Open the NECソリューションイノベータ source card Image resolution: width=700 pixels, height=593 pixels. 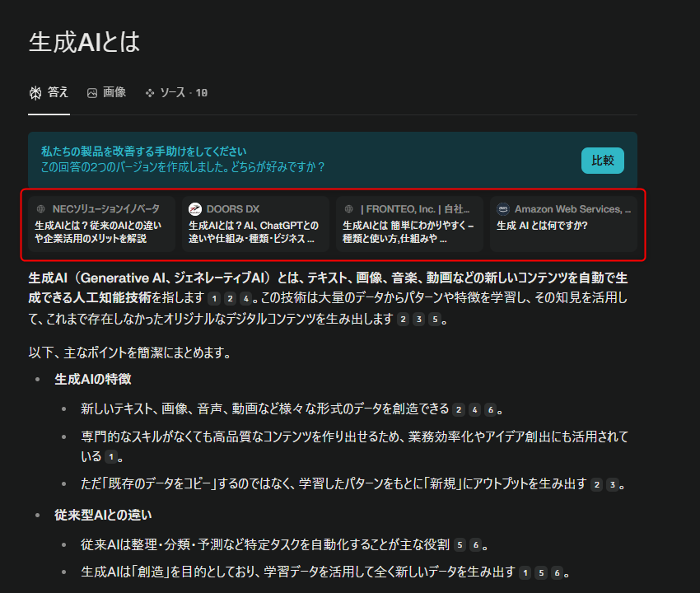[101, 224]
